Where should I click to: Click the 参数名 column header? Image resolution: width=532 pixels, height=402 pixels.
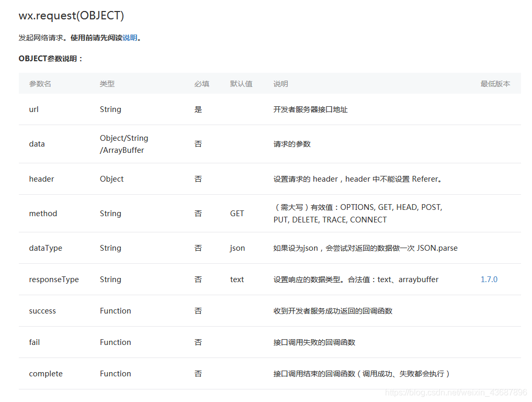40,84
